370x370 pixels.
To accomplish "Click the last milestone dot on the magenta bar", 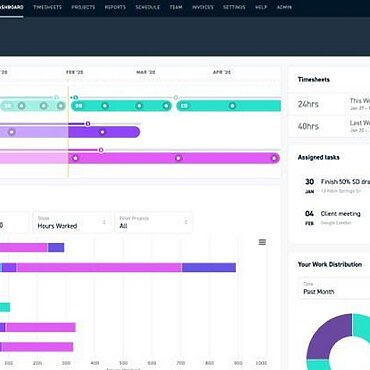I will 274,158.
